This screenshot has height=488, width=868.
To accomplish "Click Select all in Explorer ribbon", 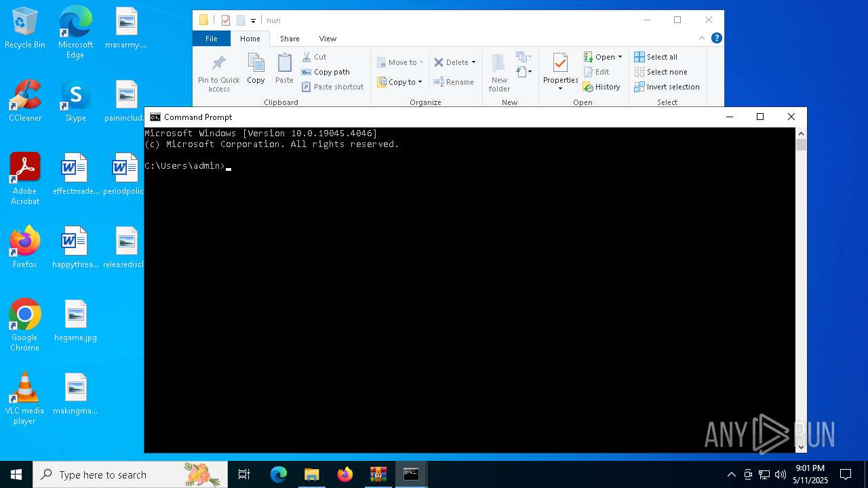I will [x=656, y=57].
